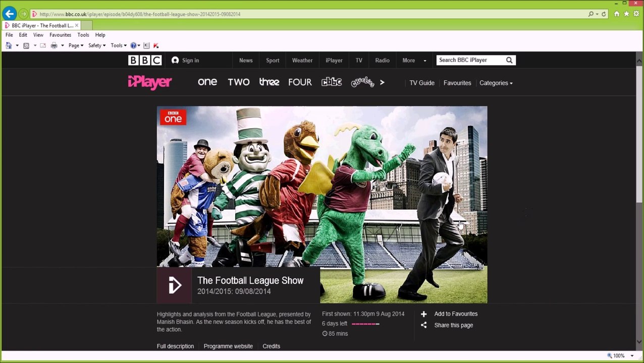The width and height of the screenshot is (644, 363).
Task: Play The Football League Show with play icon
Action: (174, 285)
